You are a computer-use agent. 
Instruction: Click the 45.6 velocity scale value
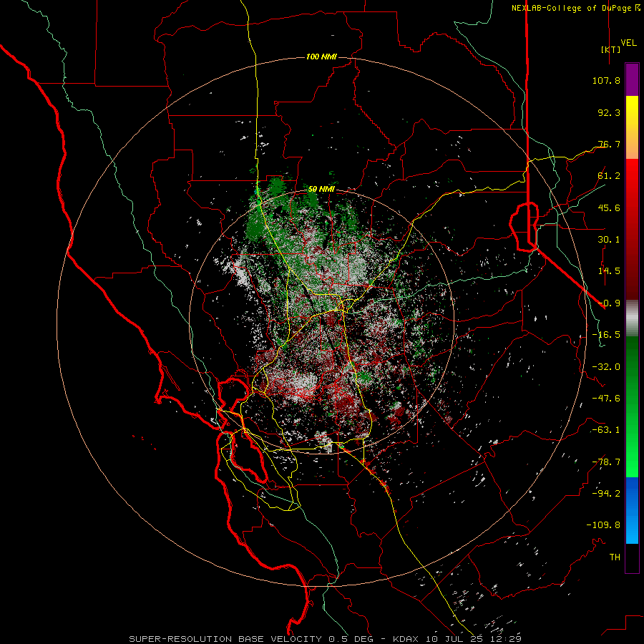[x=609, y=208]
